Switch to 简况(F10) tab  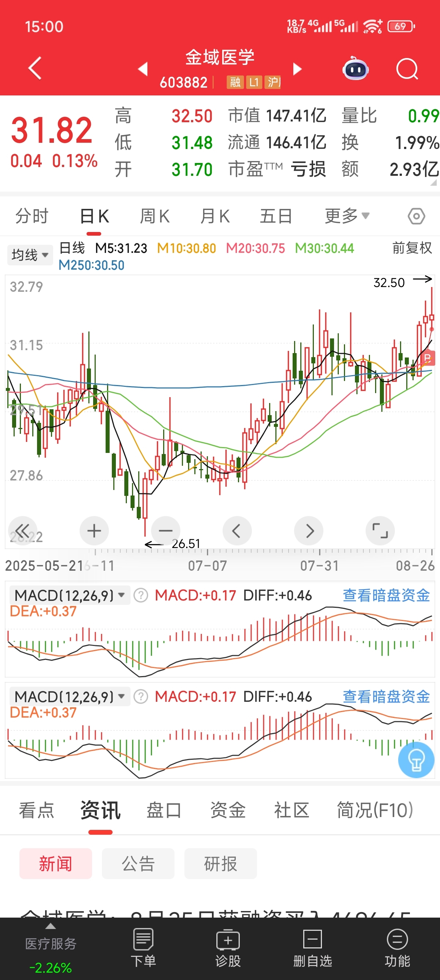375,810
